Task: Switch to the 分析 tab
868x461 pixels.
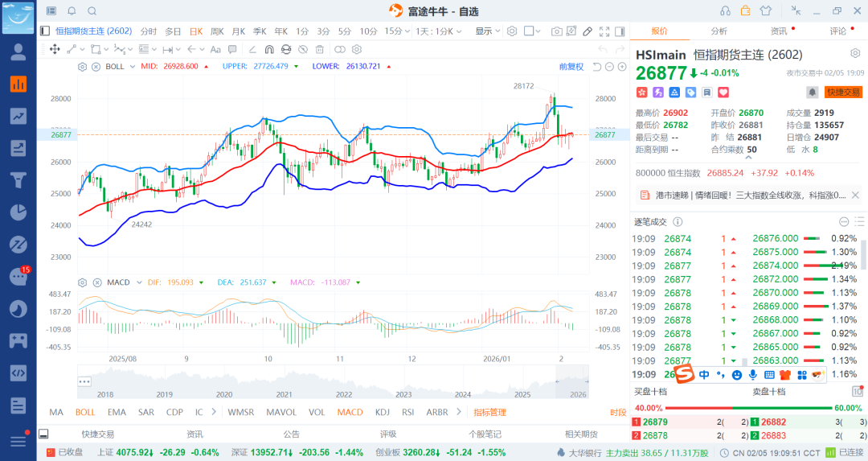Action: pos(719,31)
